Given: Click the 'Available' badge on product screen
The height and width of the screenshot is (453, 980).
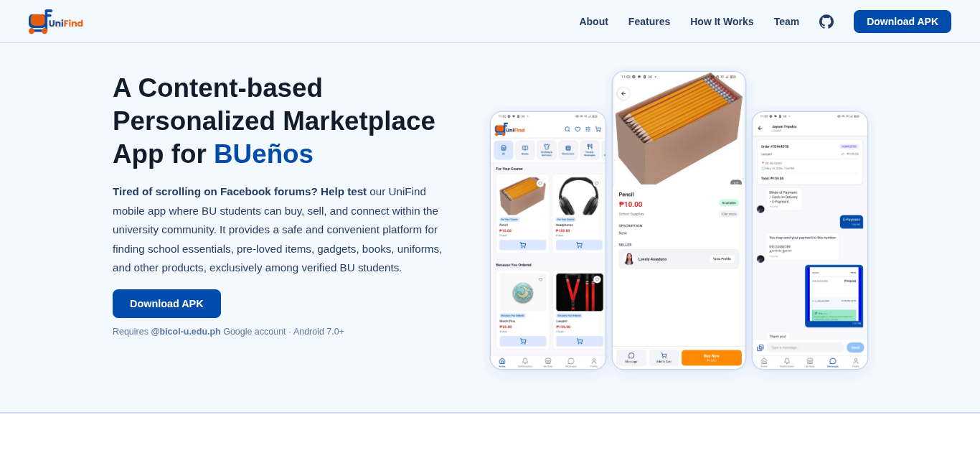Looking at the screenshot, I should click(729, 202).
